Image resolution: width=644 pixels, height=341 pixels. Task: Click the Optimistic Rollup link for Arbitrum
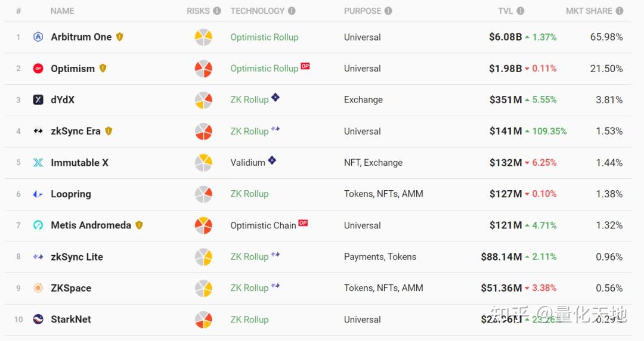coord(264,37)
